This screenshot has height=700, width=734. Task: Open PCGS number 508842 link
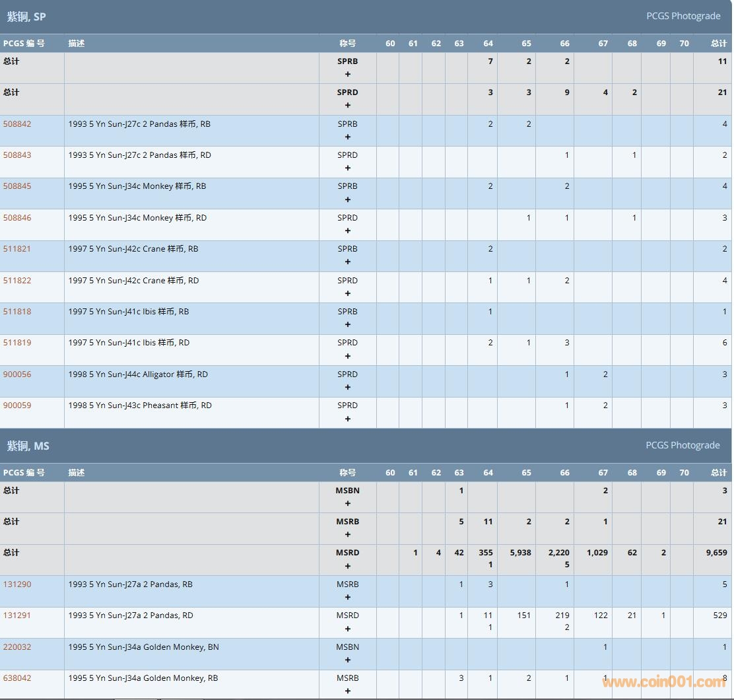[x=17, y=124]
